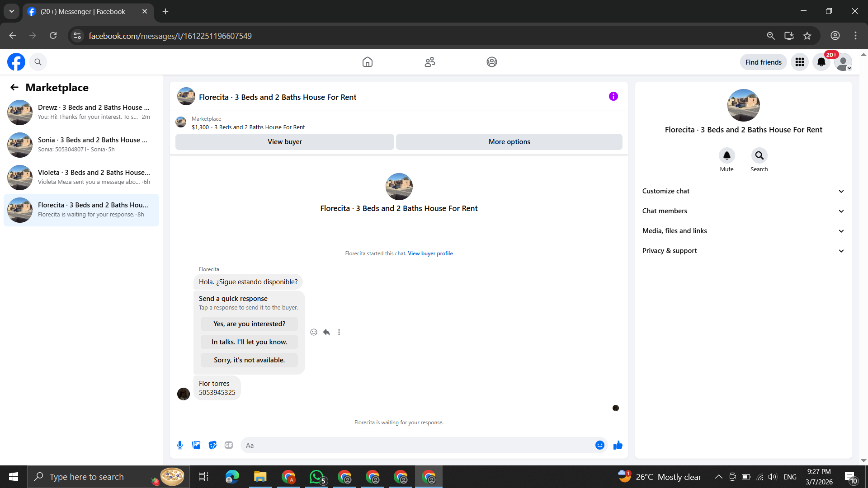The width and height of the screenshot is (868, 488).
Task: Click Flor torres sender avatar
Action: tap(184, 394)
